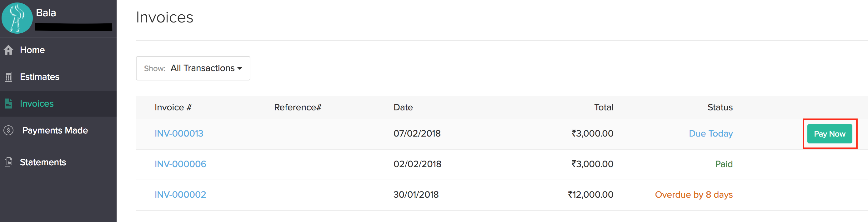Screen dimensions: 868x222
Task: Select Invoices in the sidebar
Action: pyautogui.click(x=37, y=104)
